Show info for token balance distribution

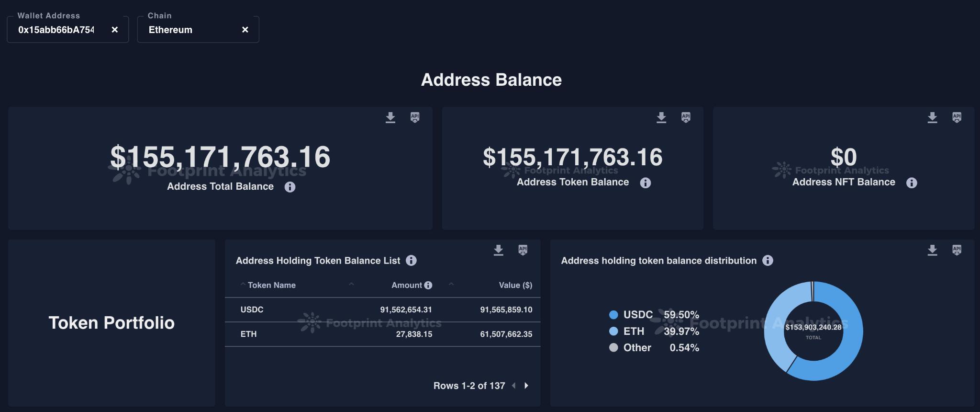(768, 261)
